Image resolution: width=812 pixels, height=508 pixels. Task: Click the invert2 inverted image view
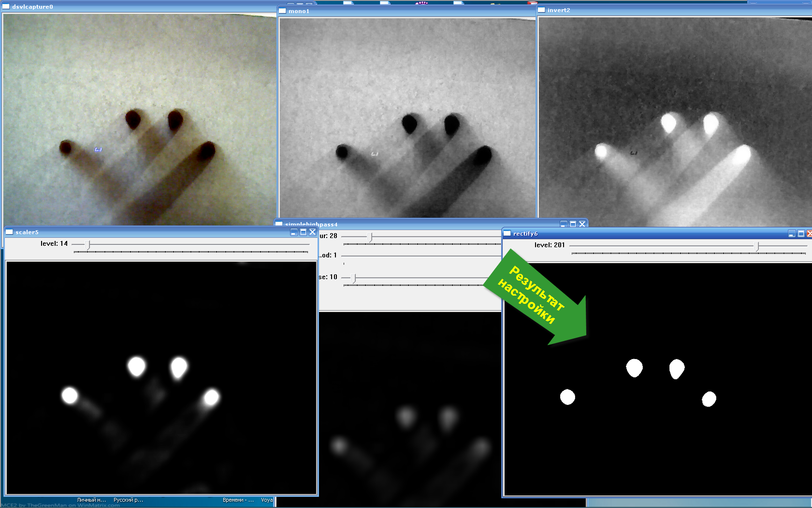[x=675, y=121]
